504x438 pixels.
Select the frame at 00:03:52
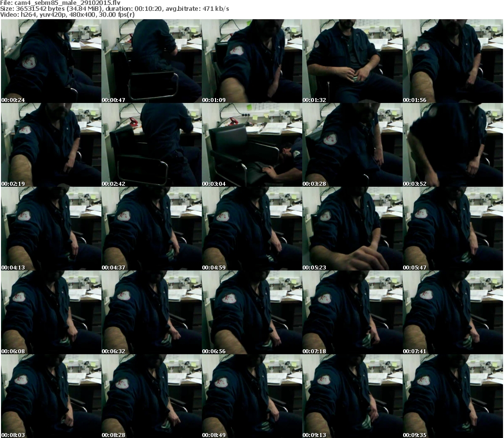point(453,145)
